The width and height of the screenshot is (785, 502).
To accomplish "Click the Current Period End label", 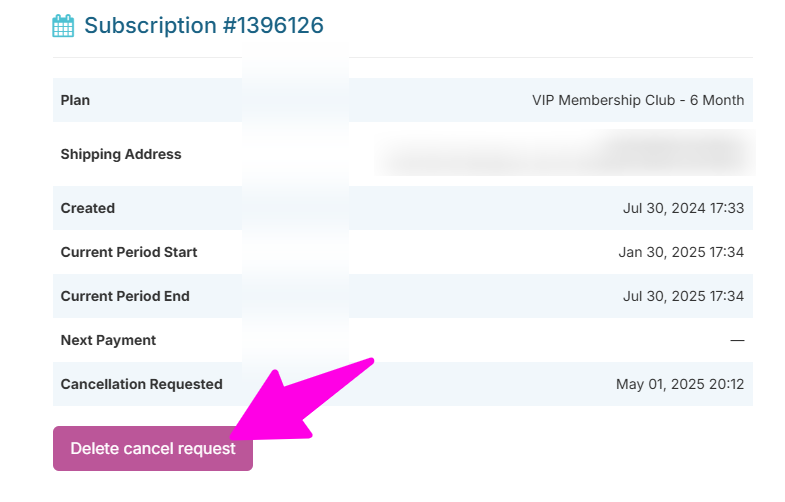I will [x=125, y=296].
